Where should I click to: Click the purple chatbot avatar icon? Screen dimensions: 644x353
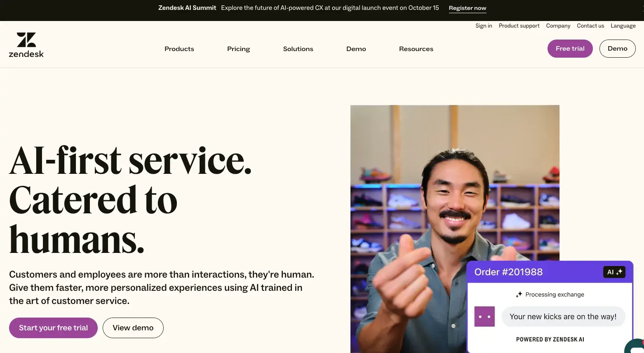tap(484, 316)
